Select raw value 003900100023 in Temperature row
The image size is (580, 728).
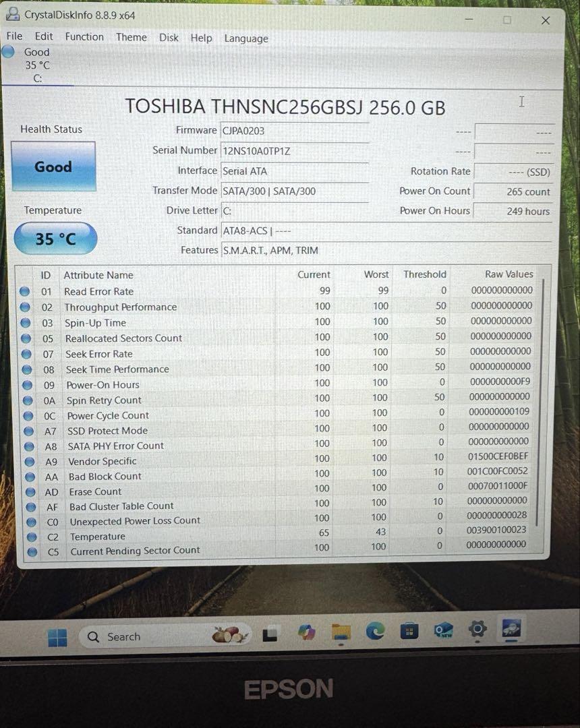click(496, 530)
